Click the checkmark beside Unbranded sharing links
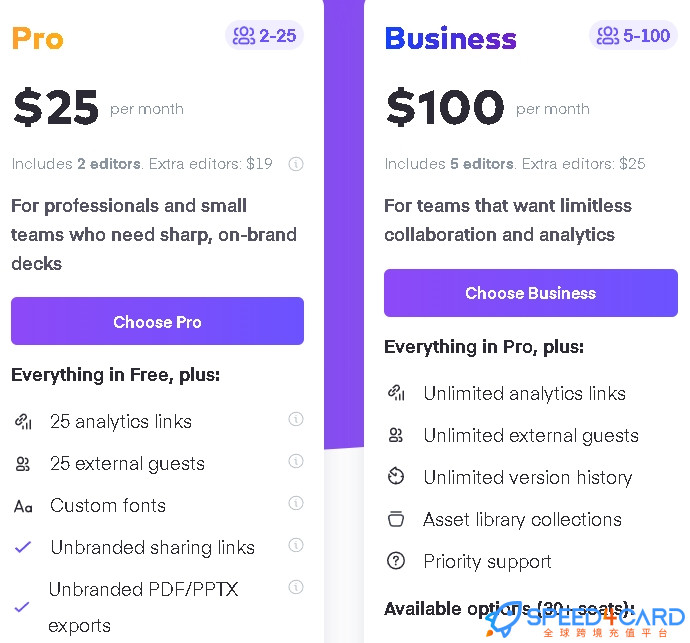 click(x=23, y=547)
